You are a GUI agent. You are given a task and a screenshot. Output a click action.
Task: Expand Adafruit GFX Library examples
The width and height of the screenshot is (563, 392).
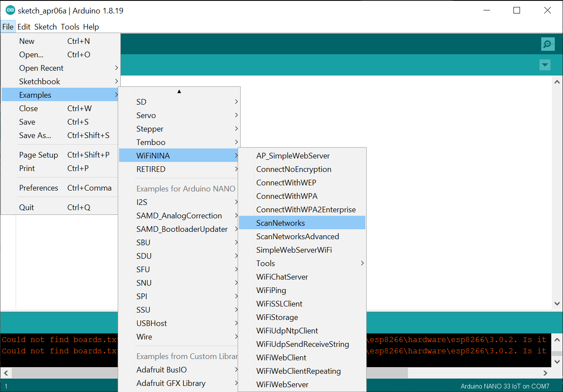click(171, 383)
